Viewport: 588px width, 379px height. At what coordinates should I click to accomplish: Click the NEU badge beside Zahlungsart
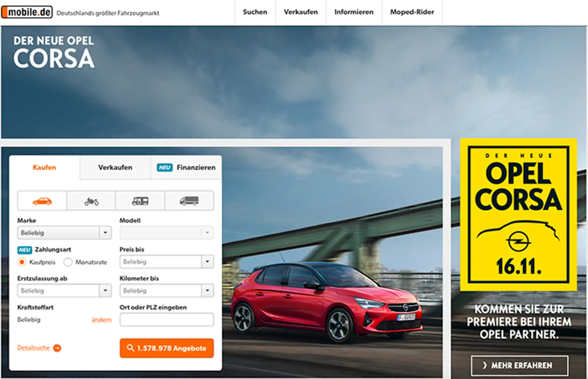coord(24,250)
